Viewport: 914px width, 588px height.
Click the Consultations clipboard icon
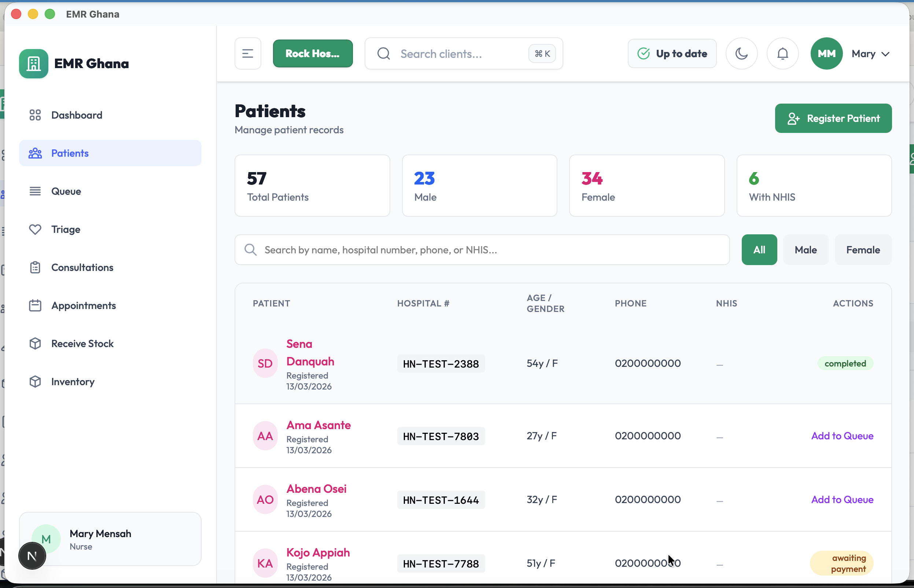(35, 267)
